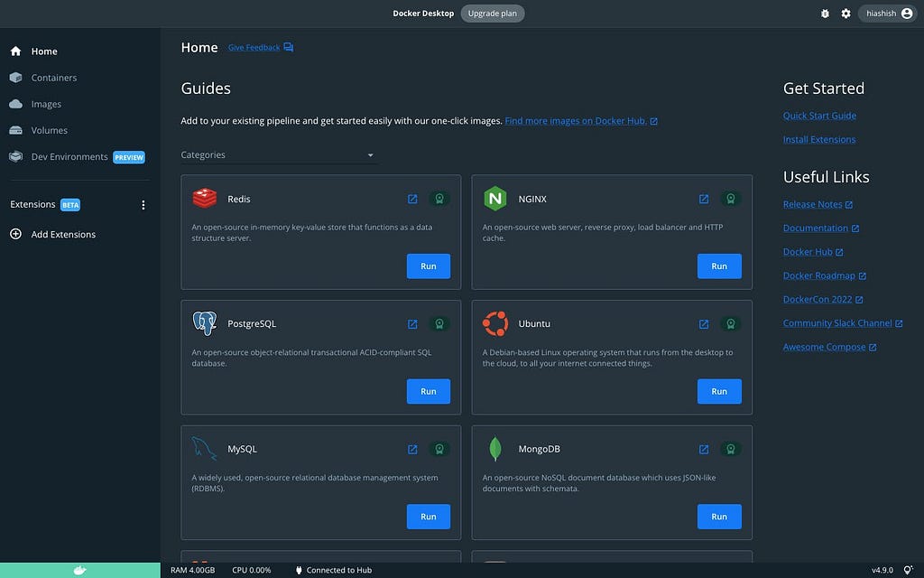
Task: Click the Ubuntu official image badge
Action: pos(731,324)
